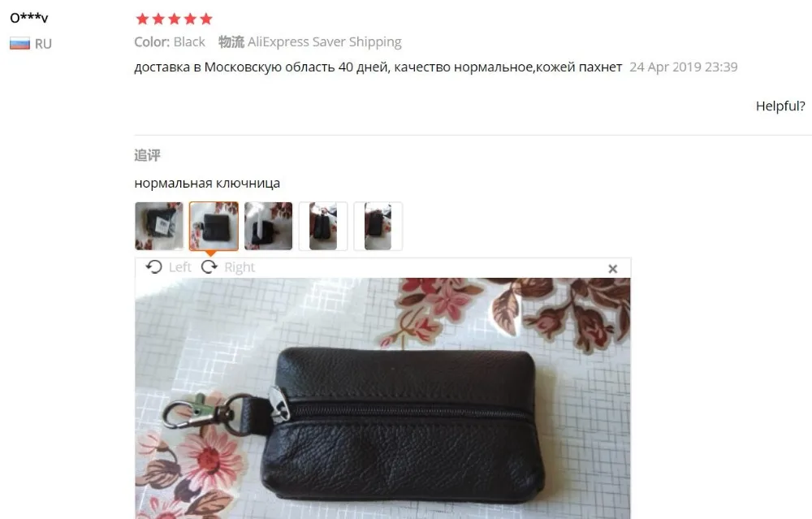812x519 pixels.
Task: Open the fifth review photo thumbnail
Action: [378, 227]
